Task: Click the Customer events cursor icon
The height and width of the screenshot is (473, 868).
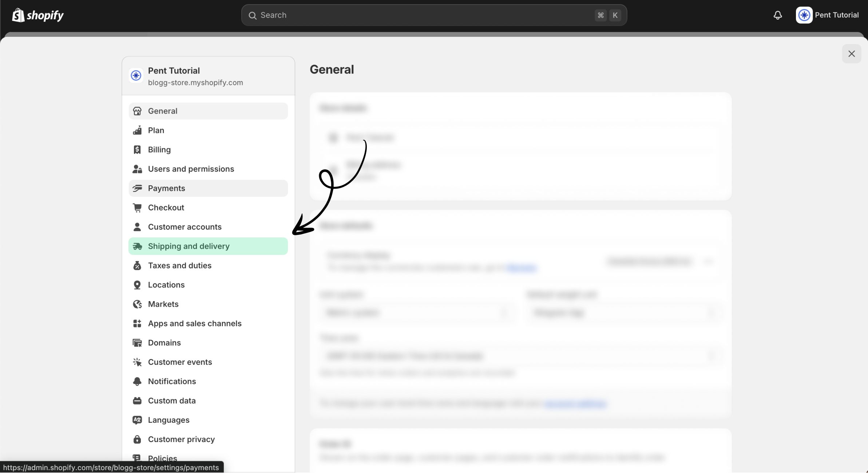Action: [137, 362]
